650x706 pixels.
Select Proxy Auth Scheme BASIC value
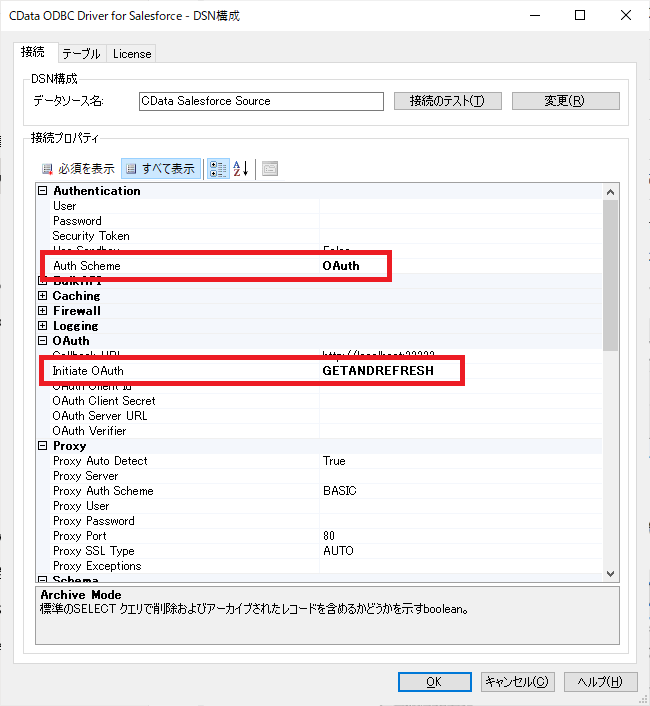coord(339,491)
